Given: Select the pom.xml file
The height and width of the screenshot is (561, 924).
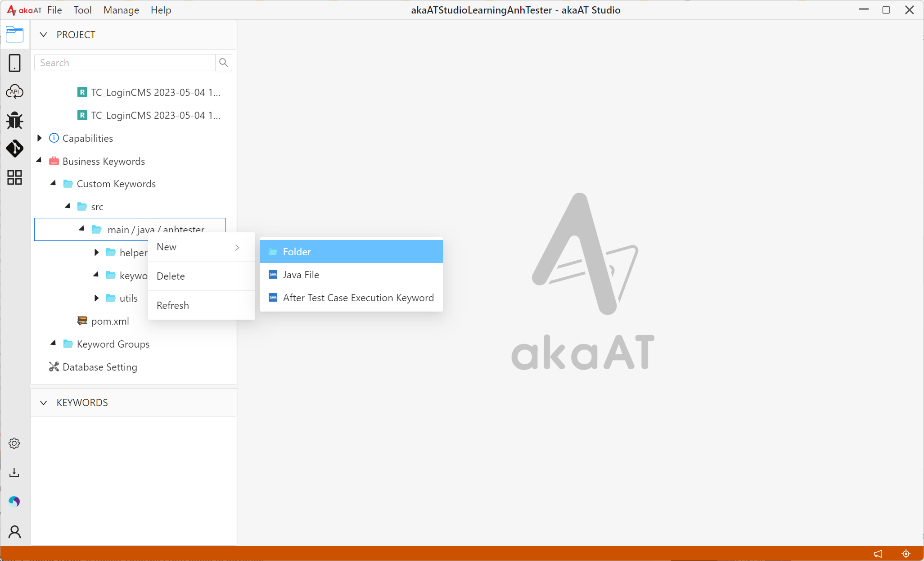Looking at the screenshot, I should [110, 321].
